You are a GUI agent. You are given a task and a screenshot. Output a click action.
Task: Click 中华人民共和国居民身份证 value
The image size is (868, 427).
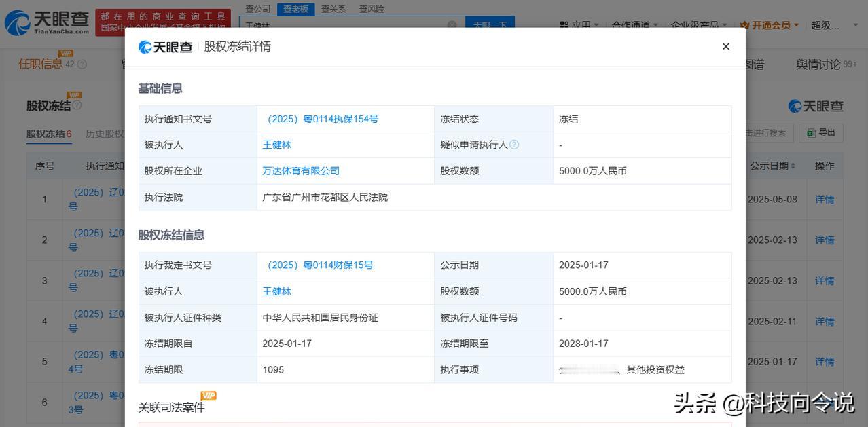320,318
